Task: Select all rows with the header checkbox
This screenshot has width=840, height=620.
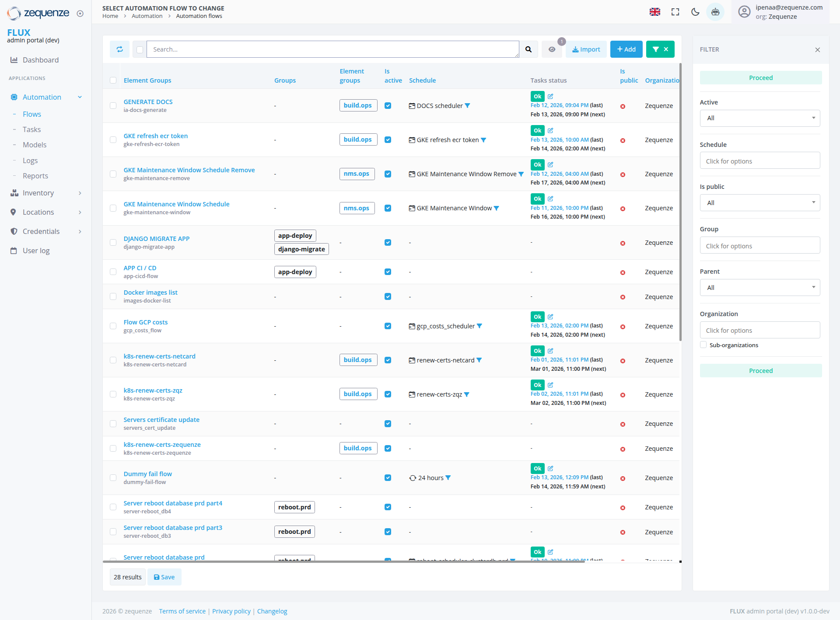Action: coord(113,80)
